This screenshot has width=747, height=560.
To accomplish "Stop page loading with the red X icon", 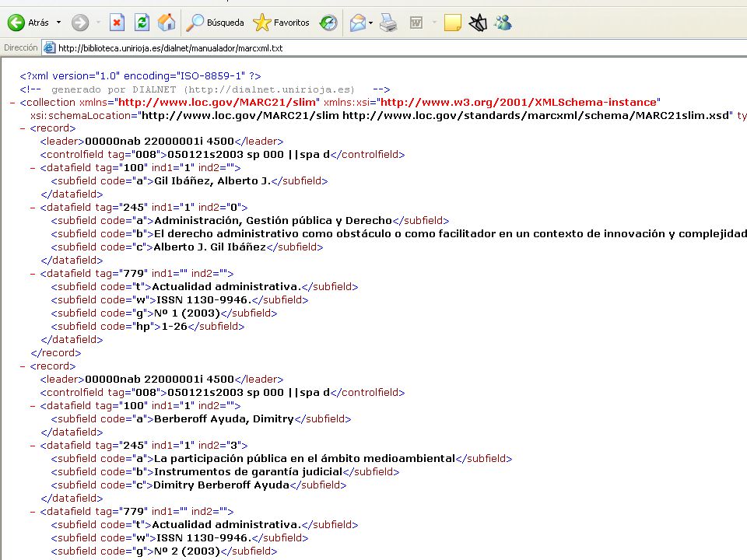I will coord(117,23).
